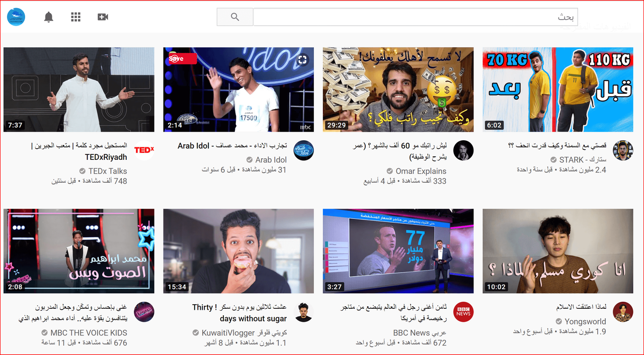This screenshot has width=644, height=355.
Task: Open MBC The Voice Kids channel avatar
Action: click(x=144, y=312)
